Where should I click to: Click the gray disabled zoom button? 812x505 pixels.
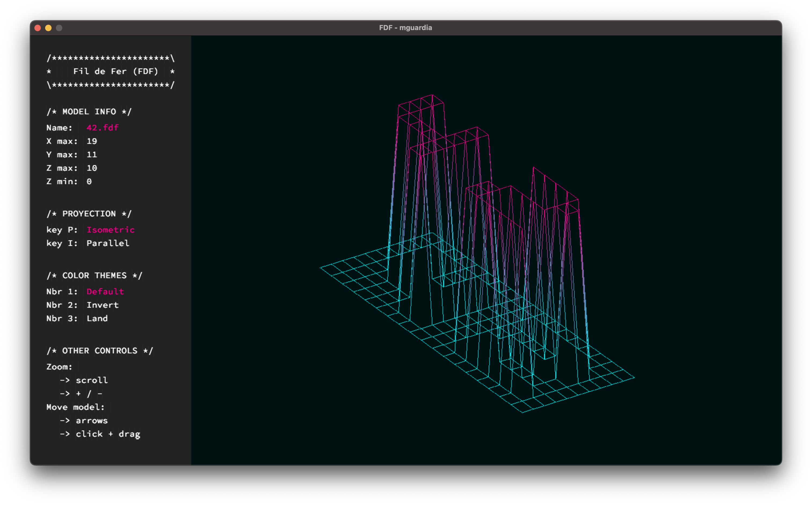(x=59, y=28)
